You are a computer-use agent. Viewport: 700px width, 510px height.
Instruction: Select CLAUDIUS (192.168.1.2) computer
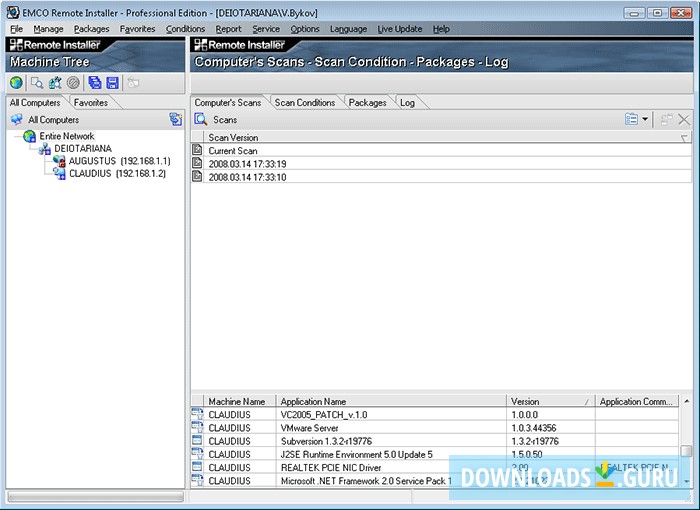[117, 174]
